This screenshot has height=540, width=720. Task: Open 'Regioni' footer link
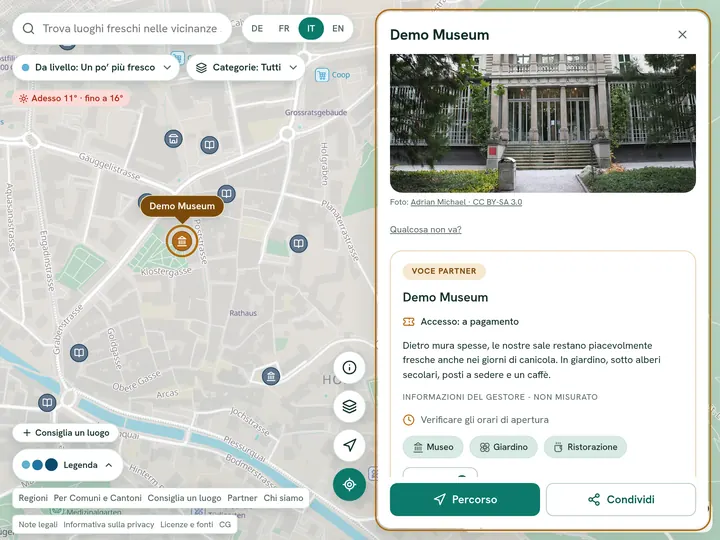click(x=33, y=498)
